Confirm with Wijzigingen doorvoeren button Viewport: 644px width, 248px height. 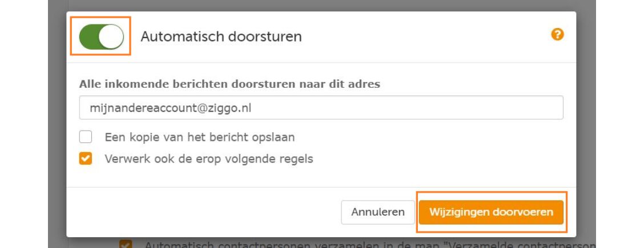coord(491,212)
